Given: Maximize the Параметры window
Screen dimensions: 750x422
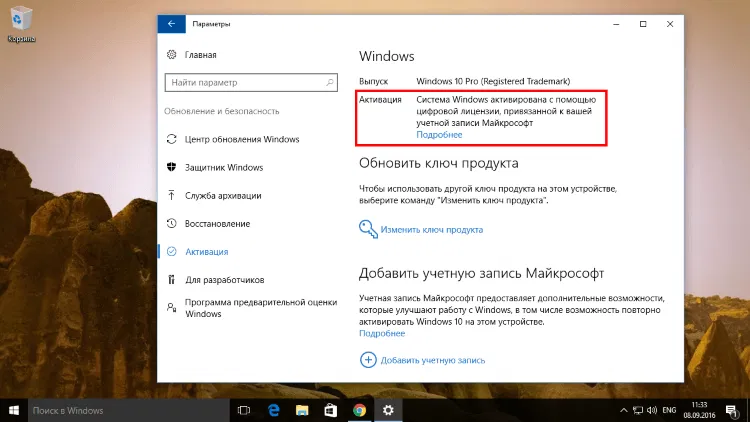Looking at the screenshot, I should tap(643, 24).
